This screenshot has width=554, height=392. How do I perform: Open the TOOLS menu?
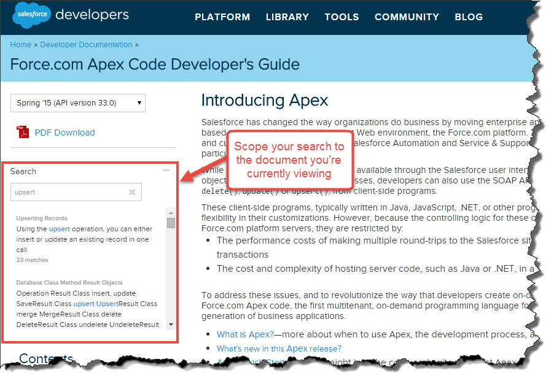[341, 17]
